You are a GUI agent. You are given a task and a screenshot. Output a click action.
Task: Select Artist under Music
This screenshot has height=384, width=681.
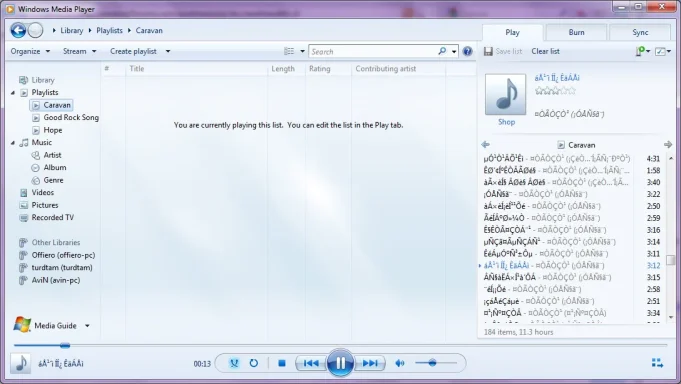53,155
